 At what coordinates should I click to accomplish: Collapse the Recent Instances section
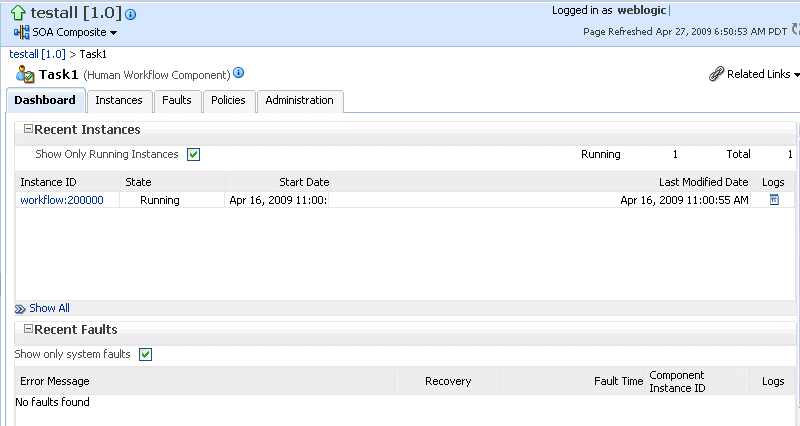[29, 129]
